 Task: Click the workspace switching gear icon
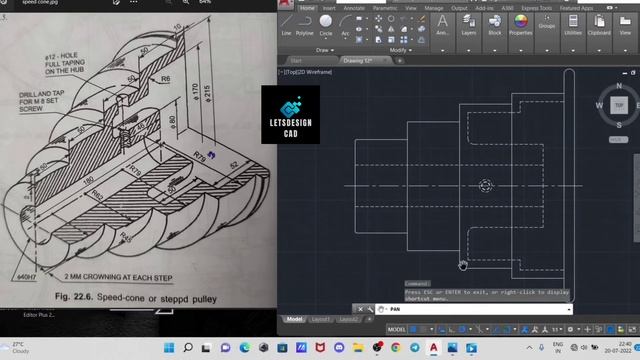click(x=571, y=329)
